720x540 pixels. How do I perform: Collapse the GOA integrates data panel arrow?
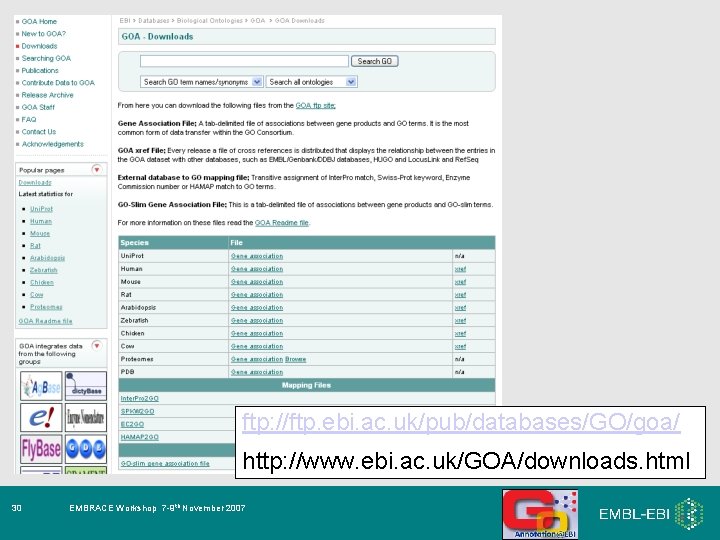point(96,345)
